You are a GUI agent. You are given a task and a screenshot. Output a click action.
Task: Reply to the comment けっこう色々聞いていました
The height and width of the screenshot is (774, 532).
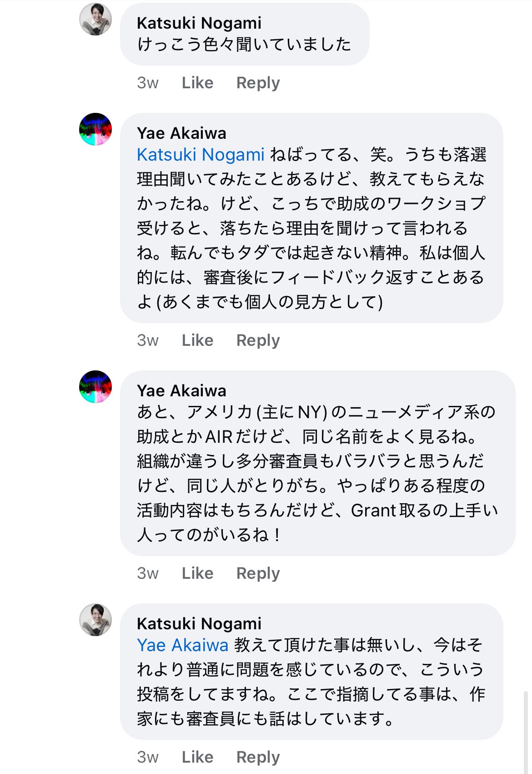[x=258, y=83]
